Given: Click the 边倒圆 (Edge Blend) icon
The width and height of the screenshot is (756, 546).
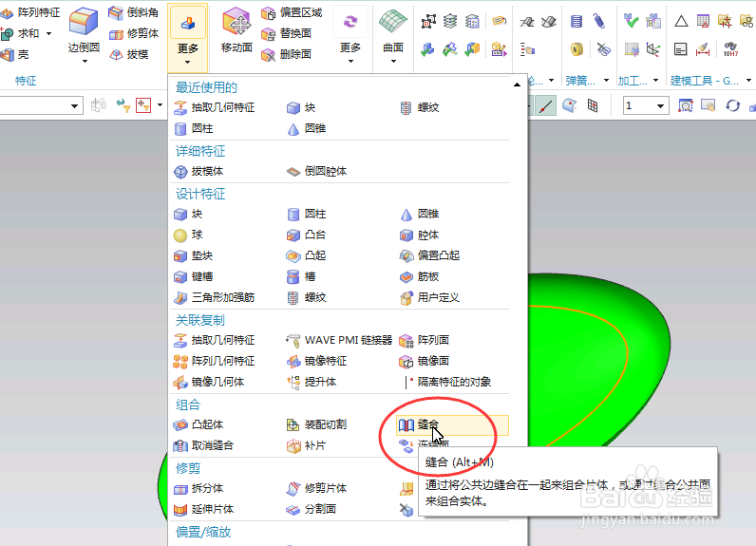Looking at the screenshot, I should (84, 22).
